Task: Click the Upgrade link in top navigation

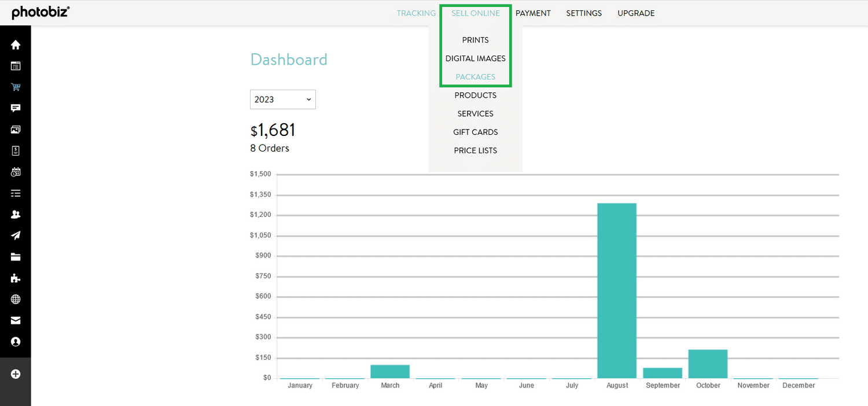Action: [x=635, y=13]
